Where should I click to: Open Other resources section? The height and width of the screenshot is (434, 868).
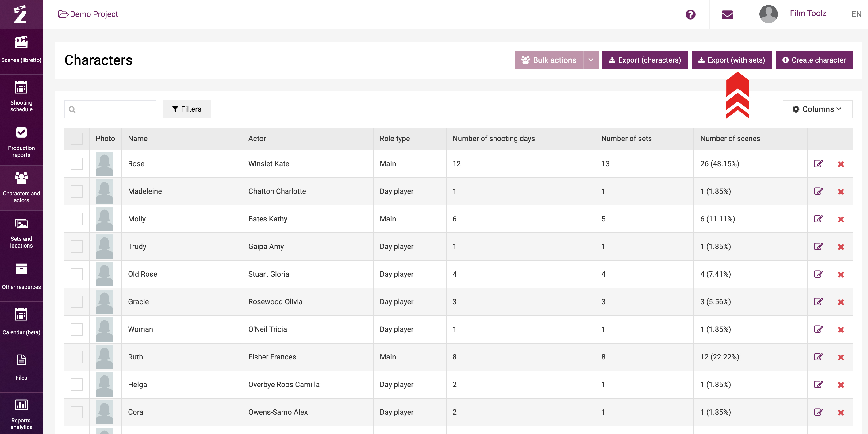21,279
